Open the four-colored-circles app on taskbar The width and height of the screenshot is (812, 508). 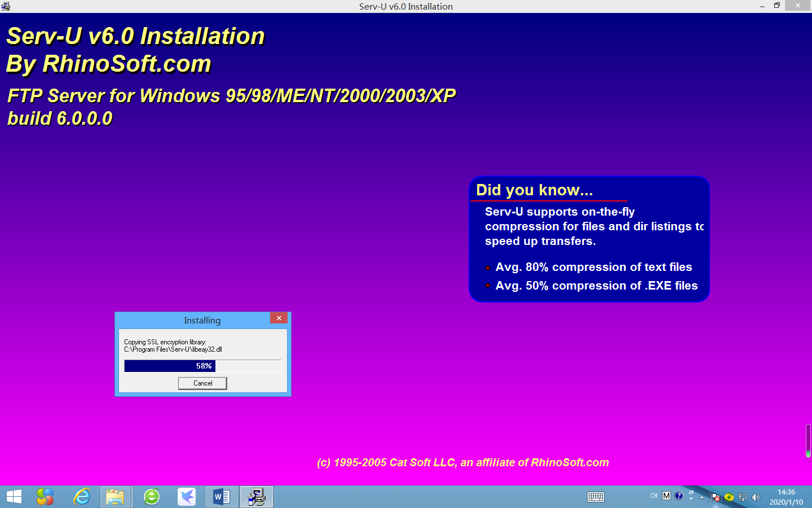[x=45, y=497]
